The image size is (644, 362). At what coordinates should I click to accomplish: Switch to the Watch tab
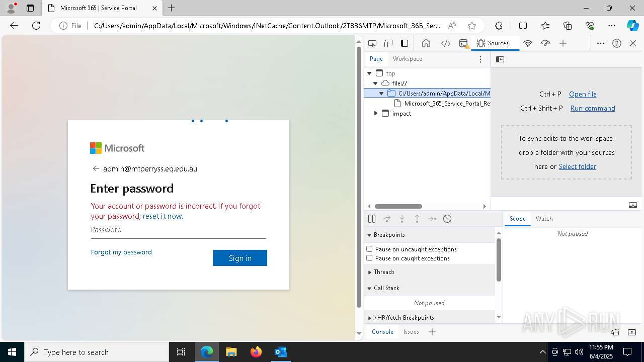tap(544, 219)
